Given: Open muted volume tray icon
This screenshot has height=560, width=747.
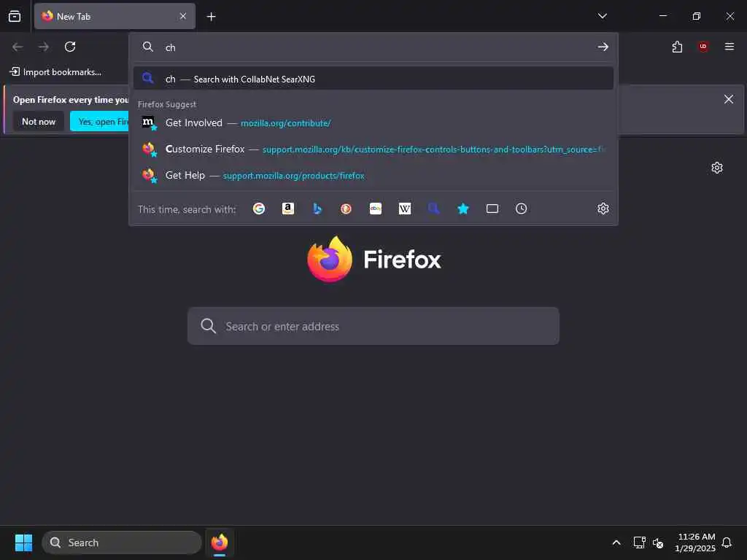Looking at the screenshot, I should [658, 542].
